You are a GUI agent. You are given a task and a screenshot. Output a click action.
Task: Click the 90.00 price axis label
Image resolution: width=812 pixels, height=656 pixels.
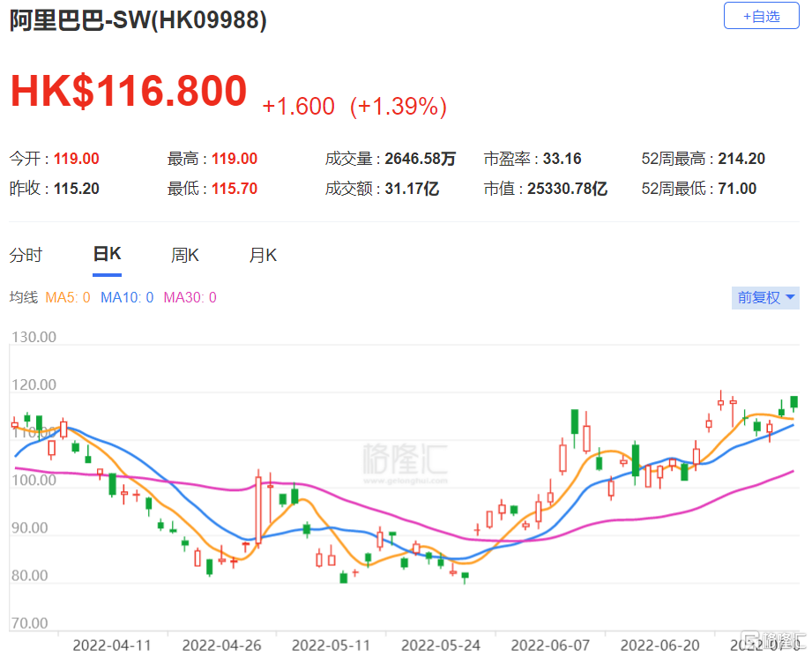[29, 527]
